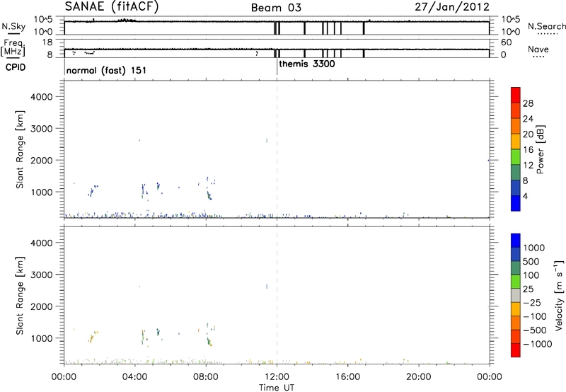
Task: Click the Freq. [MHz] axis label
Action: [13, 47]
